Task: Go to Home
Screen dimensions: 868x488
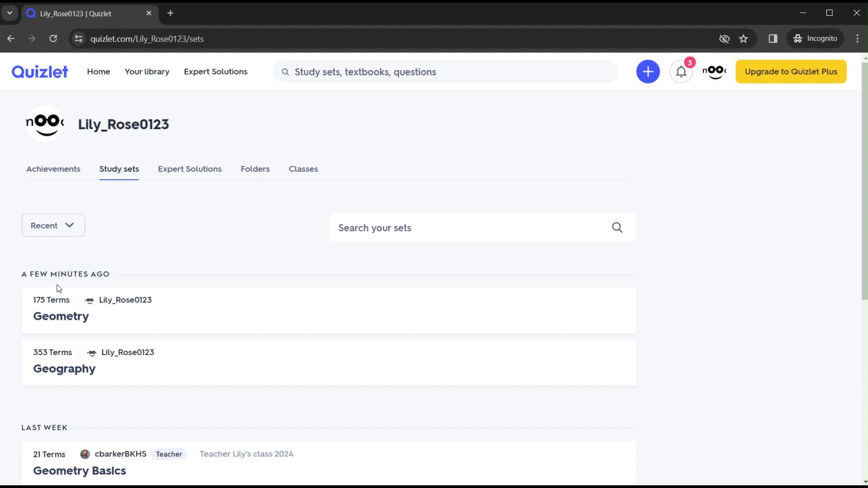Action: tap(99, 71)
